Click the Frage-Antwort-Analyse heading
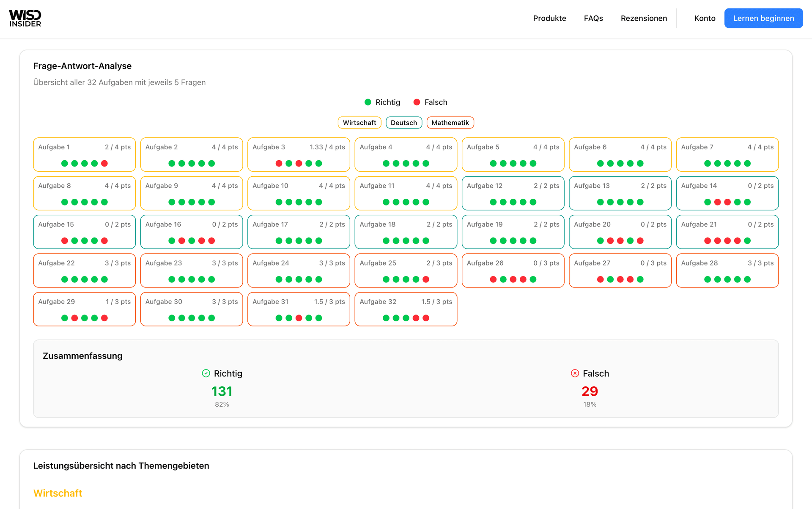Viewport: 812px width, 509px height. 82,66
